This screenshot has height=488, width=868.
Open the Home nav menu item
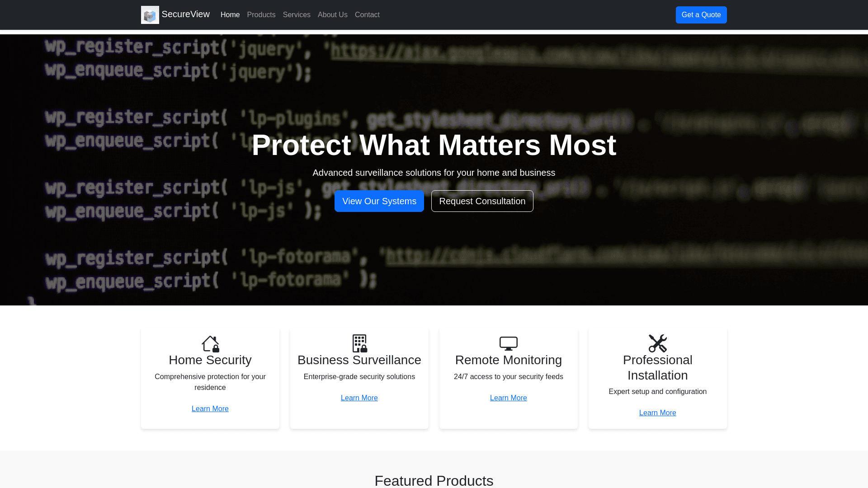pos(230,15)
